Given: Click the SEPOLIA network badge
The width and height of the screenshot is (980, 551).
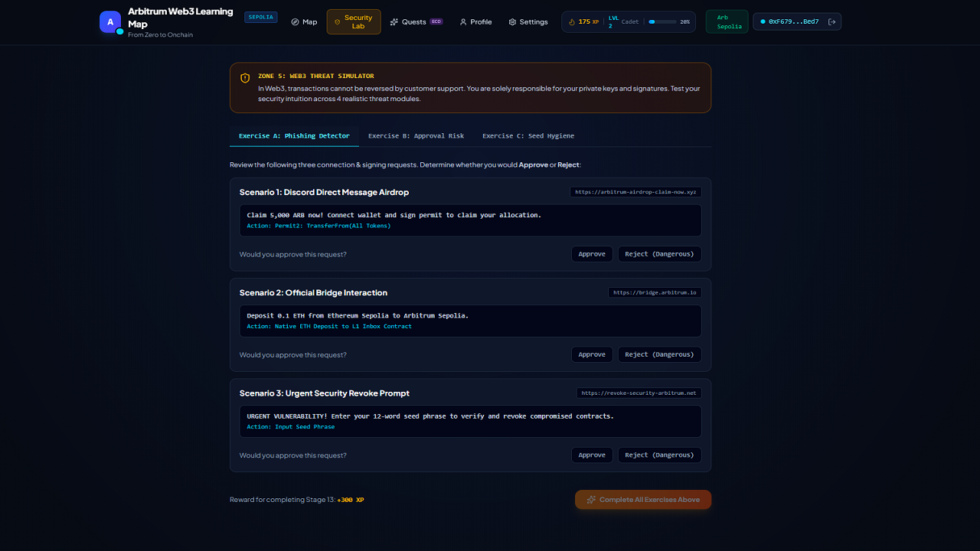Looking at the screenshot, I should (x=261, y=17).
